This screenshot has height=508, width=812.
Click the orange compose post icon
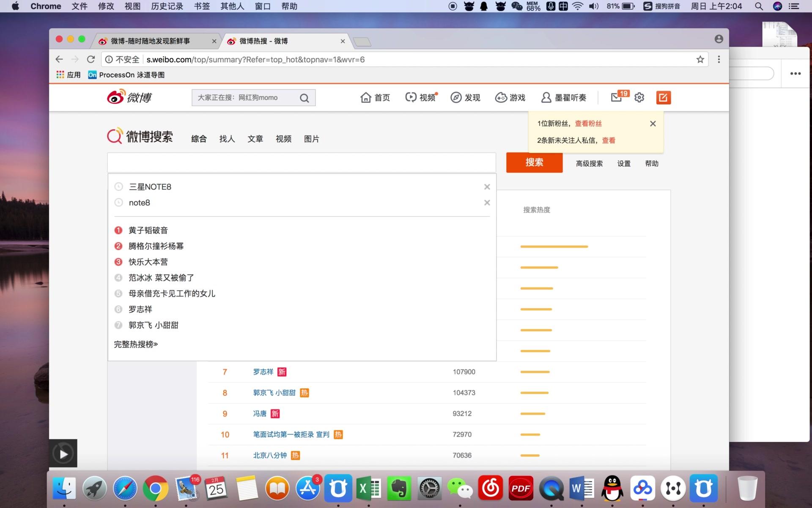(663, 98)
